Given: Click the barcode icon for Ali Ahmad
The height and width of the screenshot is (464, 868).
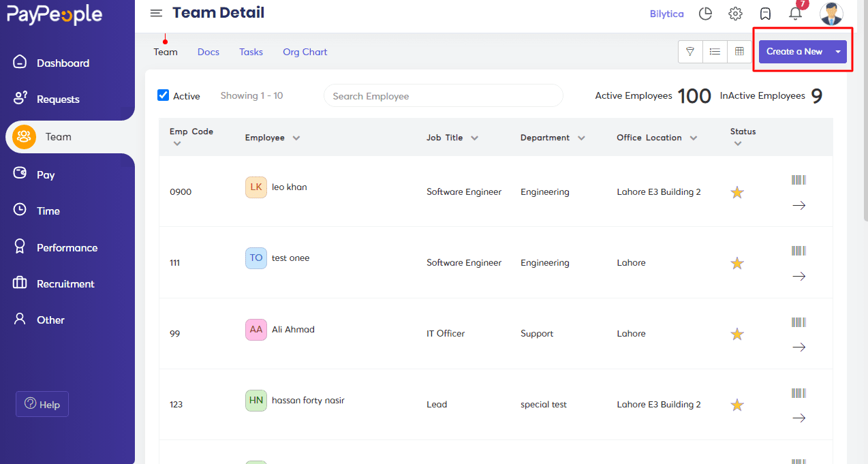Looking at the screenshot, I should click(799, 322).
